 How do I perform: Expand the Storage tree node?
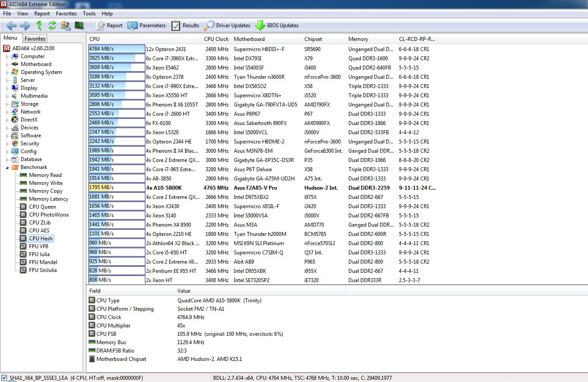[x=7, y=104]
